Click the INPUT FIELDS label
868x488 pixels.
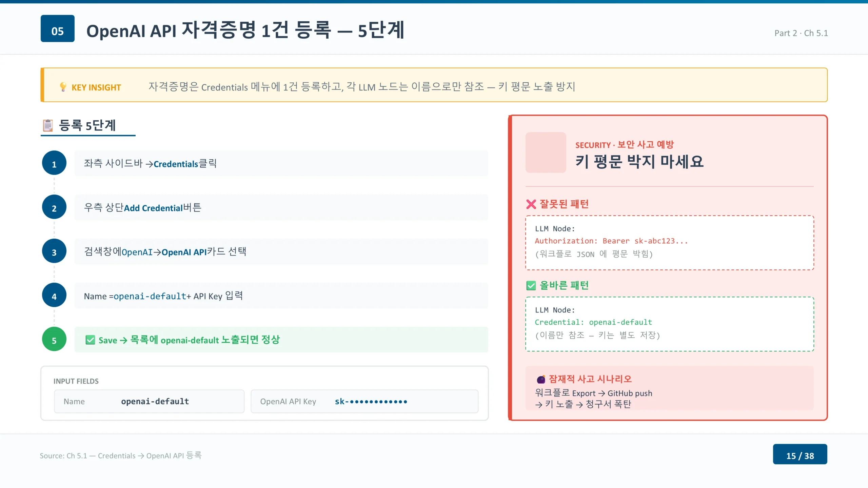76,381
